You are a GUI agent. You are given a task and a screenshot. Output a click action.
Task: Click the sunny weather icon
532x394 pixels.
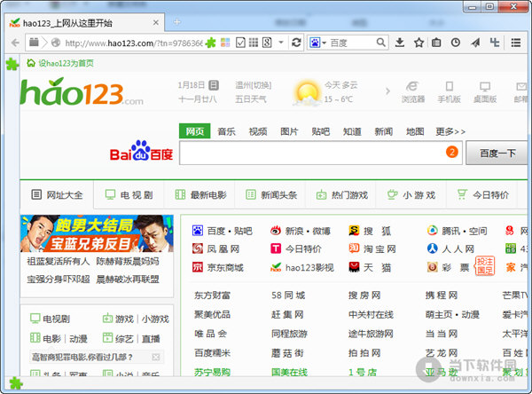pos(307,92)
